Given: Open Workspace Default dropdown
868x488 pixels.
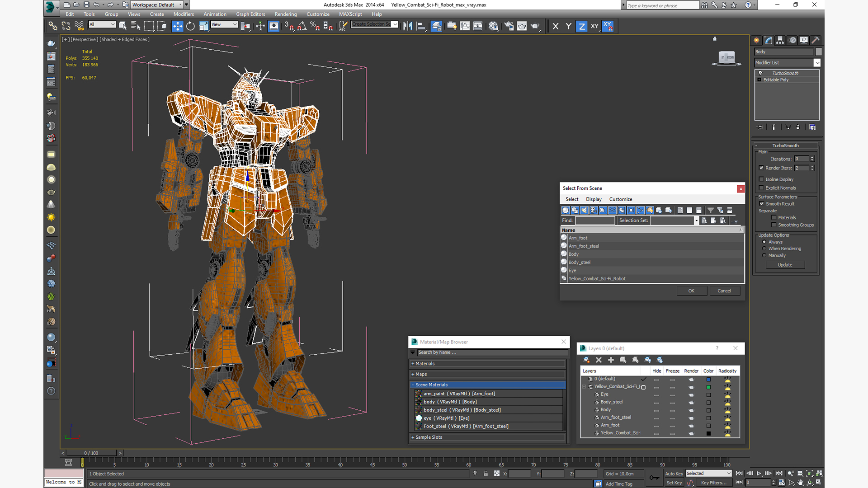Looking at the screenshot, I should pyautogui.click(x=157, y=5).
